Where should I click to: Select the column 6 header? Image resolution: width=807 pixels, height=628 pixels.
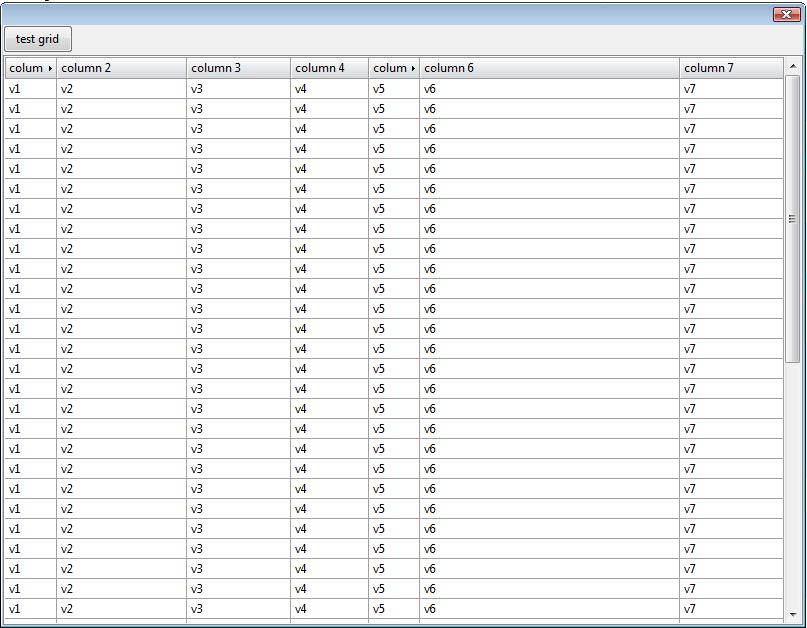point(548,68)
